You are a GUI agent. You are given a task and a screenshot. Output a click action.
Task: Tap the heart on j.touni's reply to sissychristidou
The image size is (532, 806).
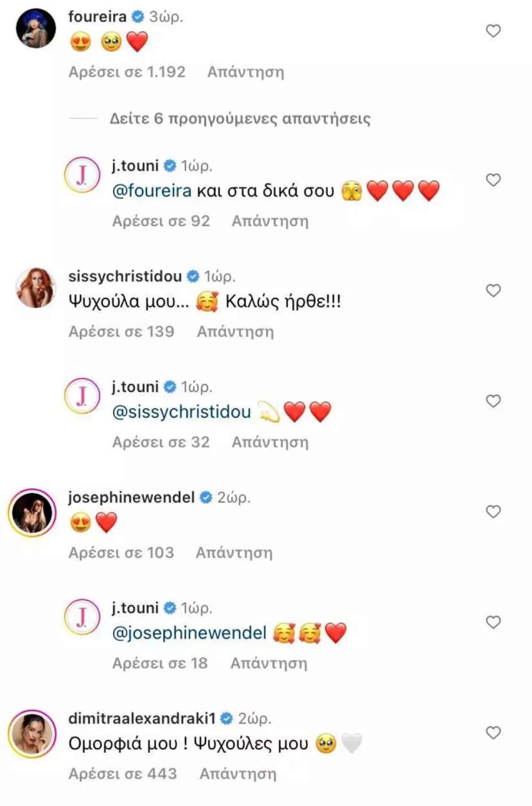click(494, 401)
